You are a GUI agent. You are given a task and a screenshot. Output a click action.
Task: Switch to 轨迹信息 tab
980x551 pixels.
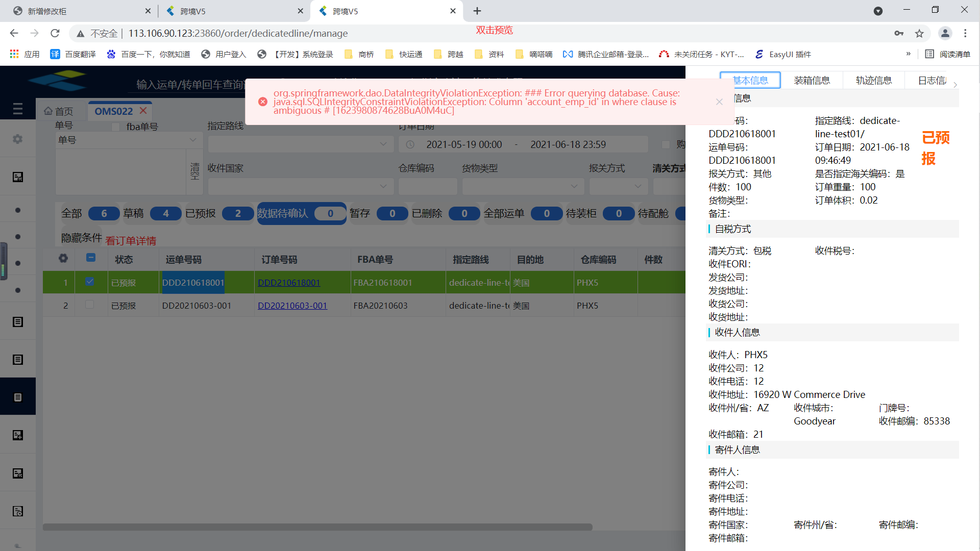[873, 80]
